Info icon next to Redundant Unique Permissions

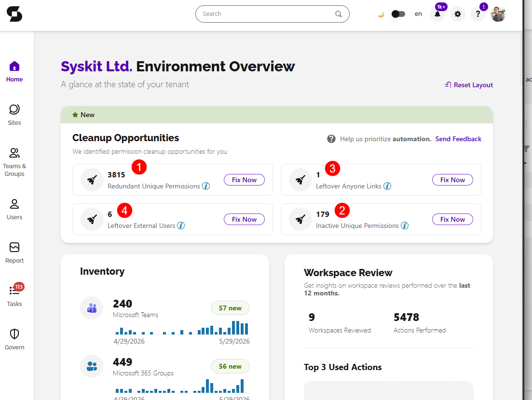click(x=206, y=186)
